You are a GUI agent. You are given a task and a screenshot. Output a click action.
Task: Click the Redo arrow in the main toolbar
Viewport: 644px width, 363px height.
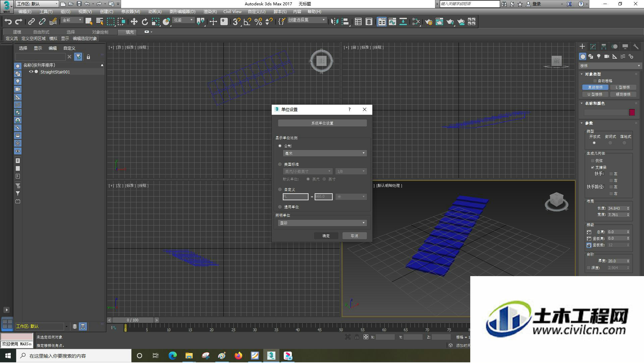(x=19, y=22)
